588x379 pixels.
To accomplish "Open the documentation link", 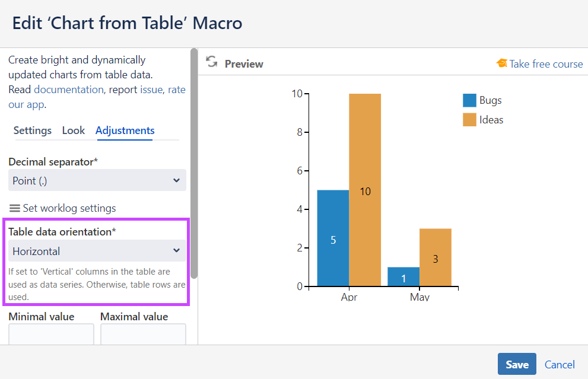I will click(68, 90).
